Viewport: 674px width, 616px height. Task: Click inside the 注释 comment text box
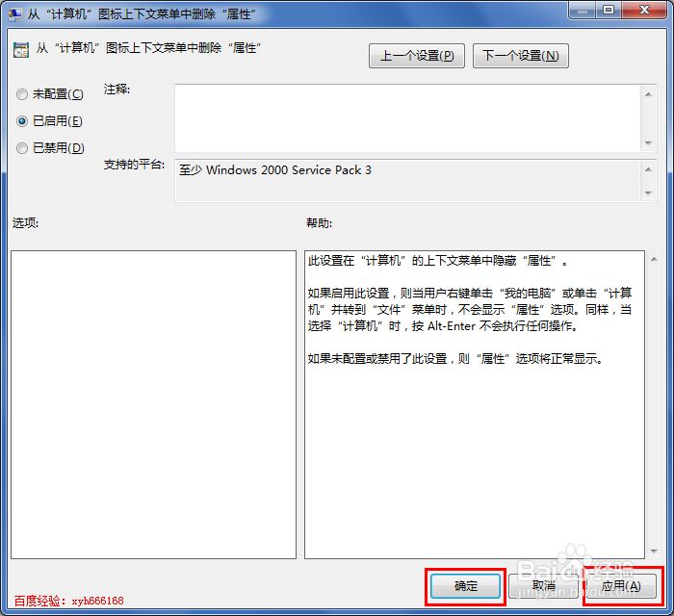tap(407, 118)
